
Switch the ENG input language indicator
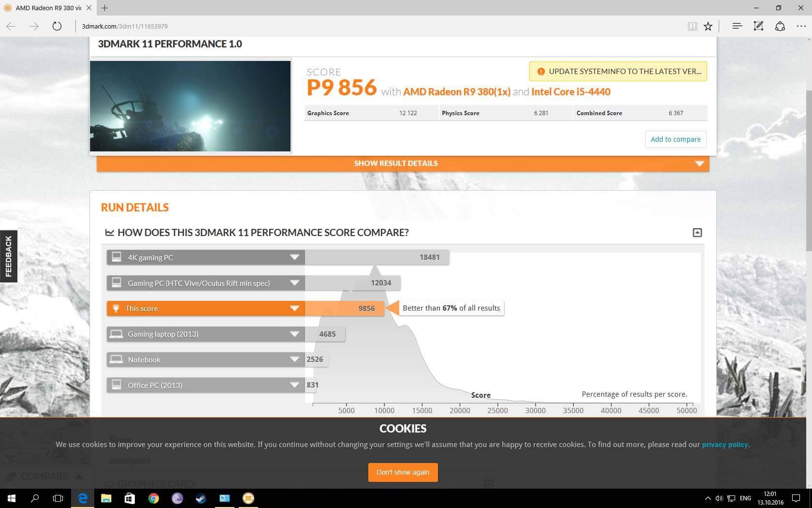coord(746,498)
